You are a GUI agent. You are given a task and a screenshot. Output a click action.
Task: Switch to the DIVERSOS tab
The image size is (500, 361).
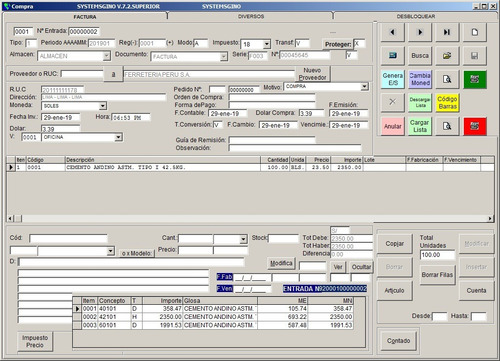tap(251, 16)
